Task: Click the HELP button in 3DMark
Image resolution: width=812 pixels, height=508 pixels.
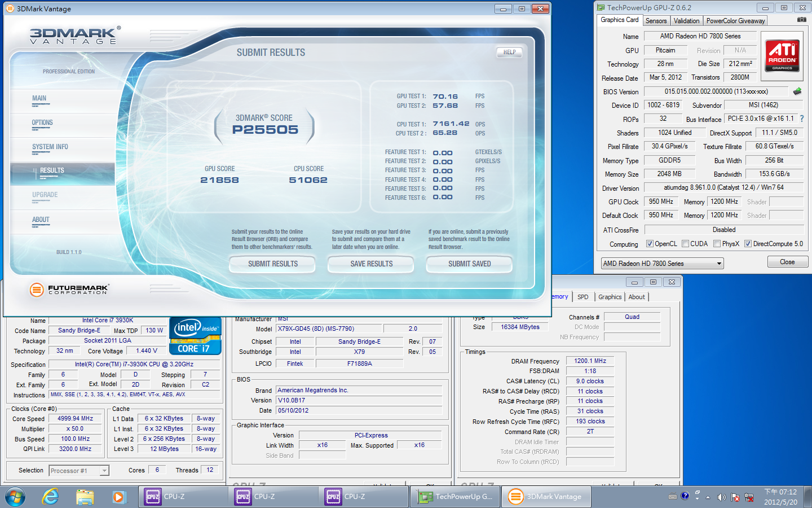Action: [x=509, y=52]
